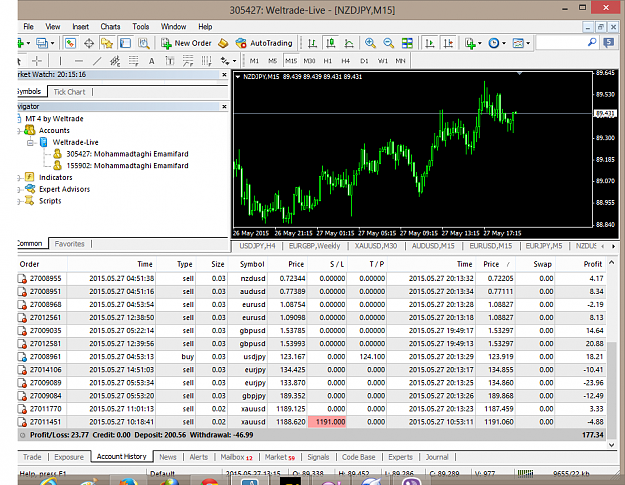This screenshot has height=485, width=625.
Task: Select the Trendline drawing tool
Action: [x=97, y=61]
